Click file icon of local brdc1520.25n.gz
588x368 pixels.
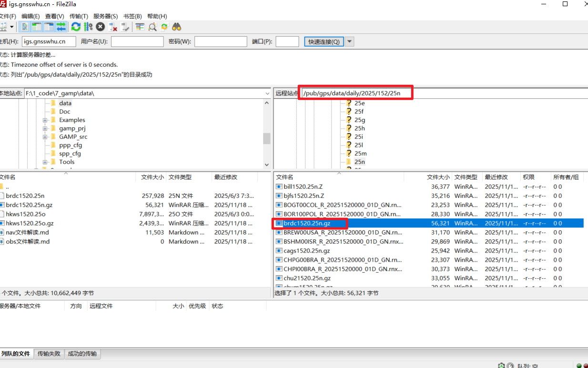[1, 205]
